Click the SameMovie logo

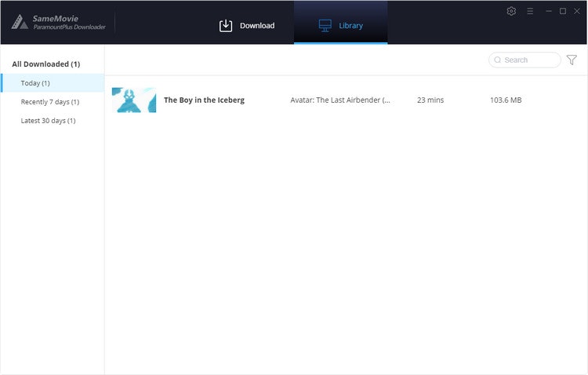59,22
